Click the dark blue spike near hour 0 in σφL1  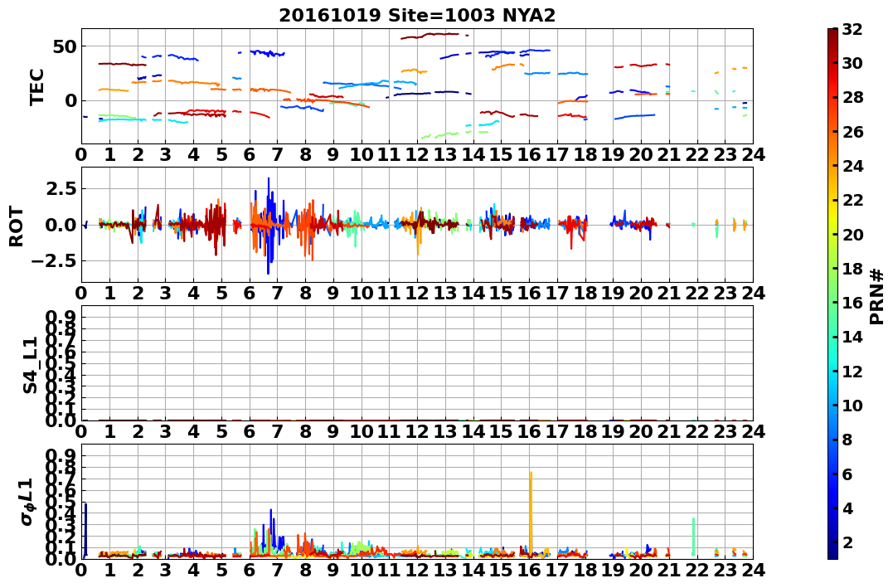pyautogui.click(x=85, y=530)
